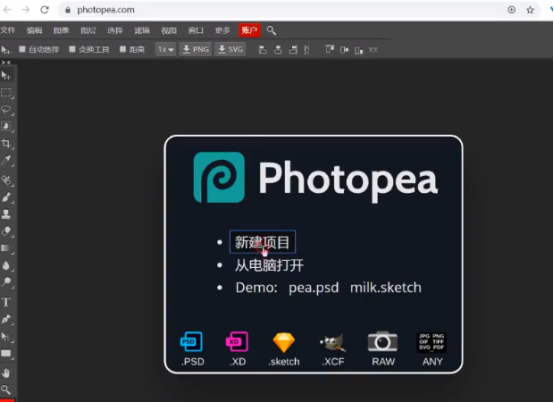Image resolution: width=554 pixels, height=403 pixels.
Task: Select the Hand tool
Action: (6, 373)
